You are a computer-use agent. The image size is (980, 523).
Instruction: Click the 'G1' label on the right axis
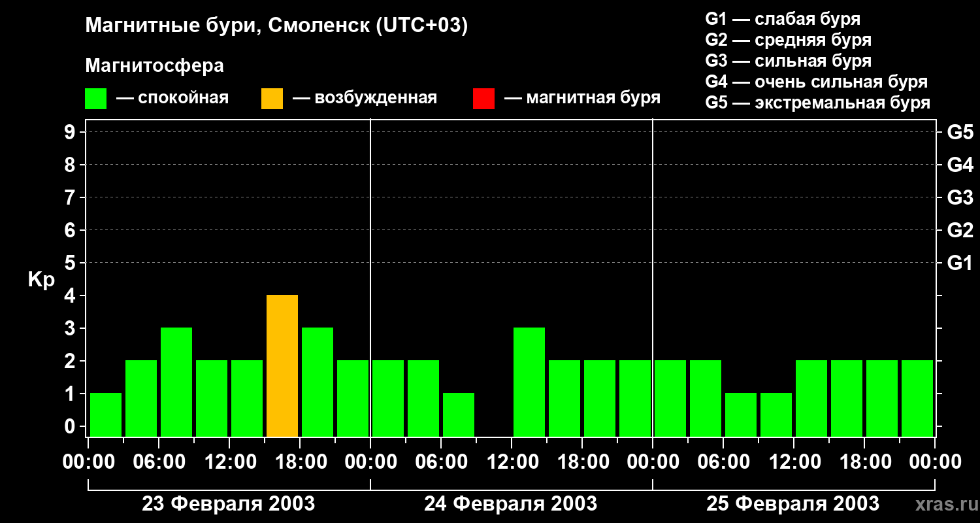pos(960,263)
